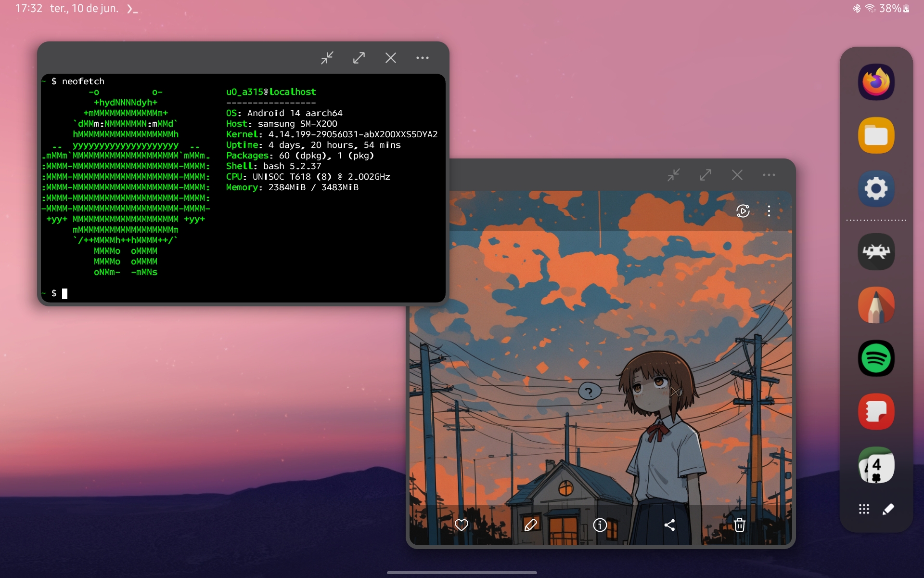Image resolution: width=924 pixels, height=578 pixels.
Task: Open the My Files folder app
Action: pos(876,135)
